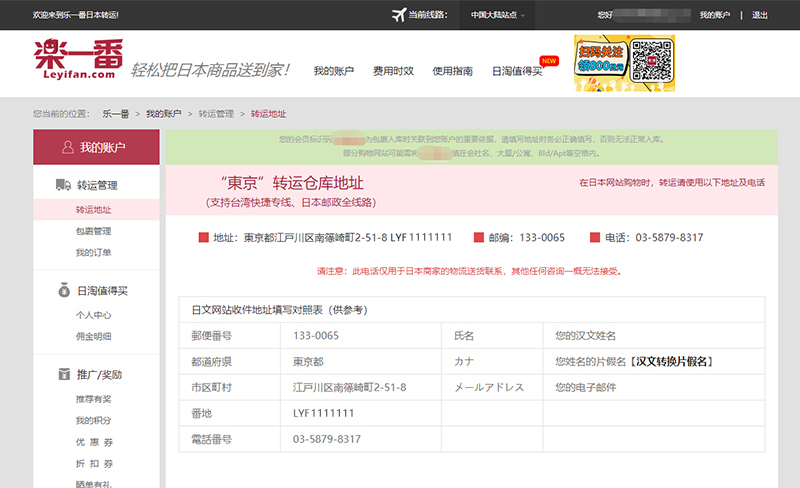Go to 日淘值得买 in top navigation
Screen dimensions: 800x488
(x=517, y=71)
